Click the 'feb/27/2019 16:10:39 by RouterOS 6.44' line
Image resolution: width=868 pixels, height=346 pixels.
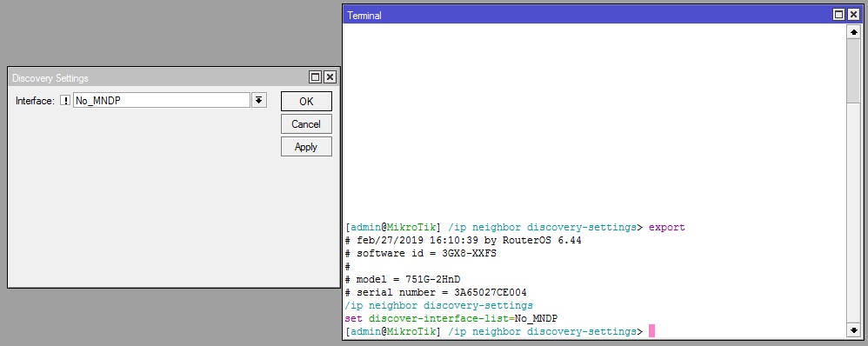tap(463, 240)
